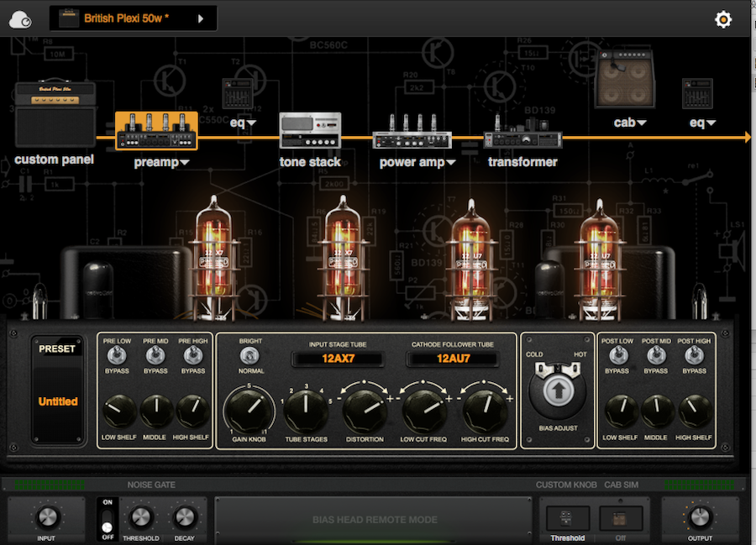Toggle the PRE MID bypass switch
Viewport: 756px width, 545px height.
[x=155, y=356]
